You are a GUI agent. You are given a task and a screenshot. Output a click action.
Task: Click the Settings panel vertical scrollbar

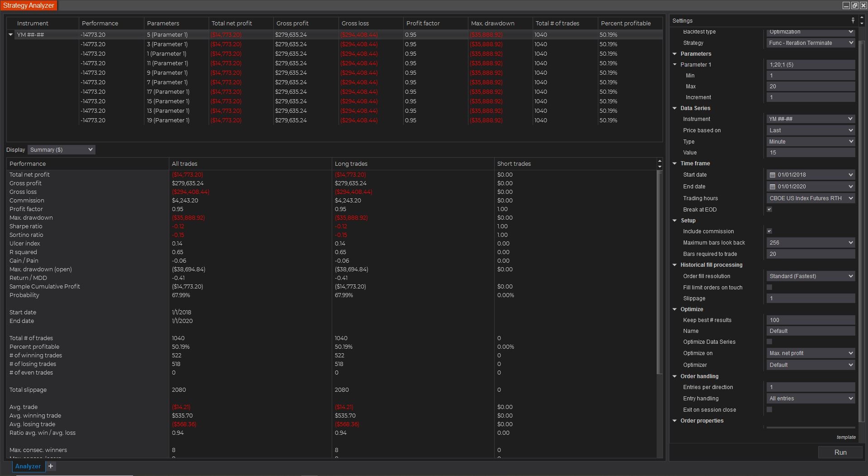[x=862, y=231]
